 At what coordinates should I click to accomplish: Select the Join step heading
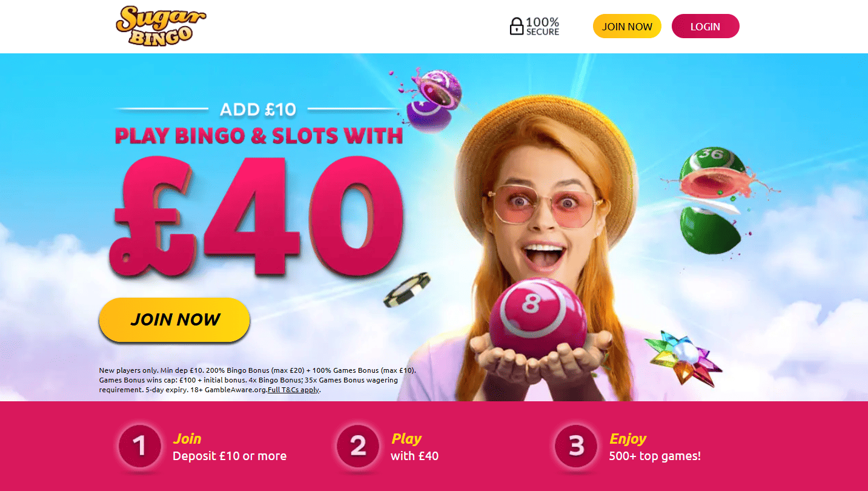tap(187, 438)
